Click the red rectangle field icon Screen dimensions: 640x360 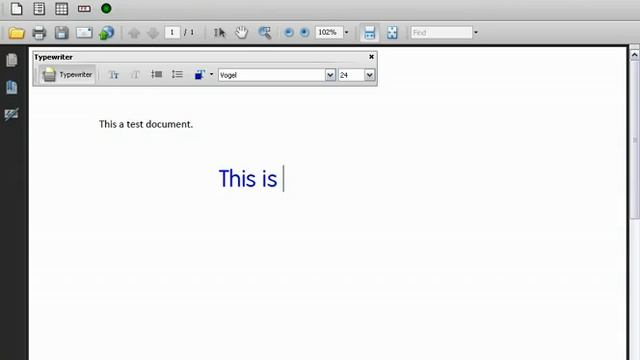tap(84, 9)
